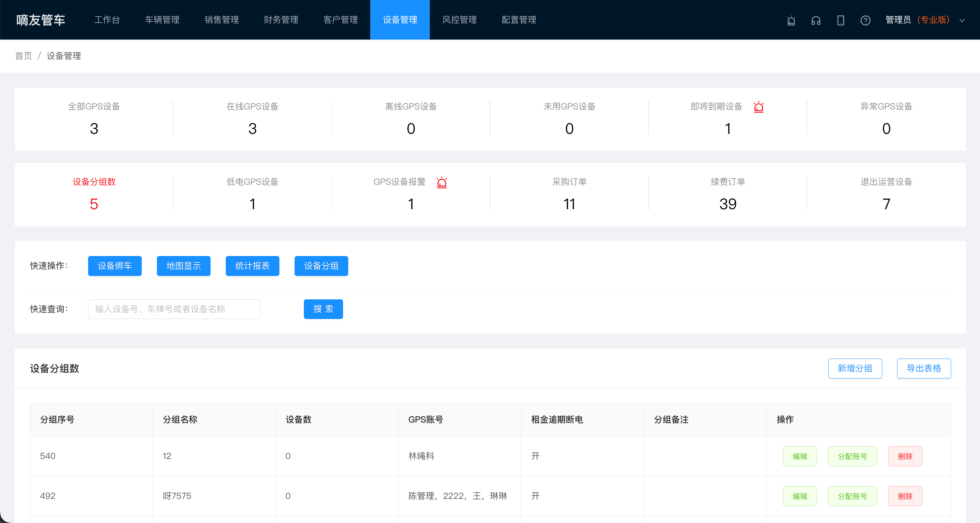Viewport: 980px width, 523px height.
Task: Click the alarm icon next to GPS设备报警
Action: 441,182
